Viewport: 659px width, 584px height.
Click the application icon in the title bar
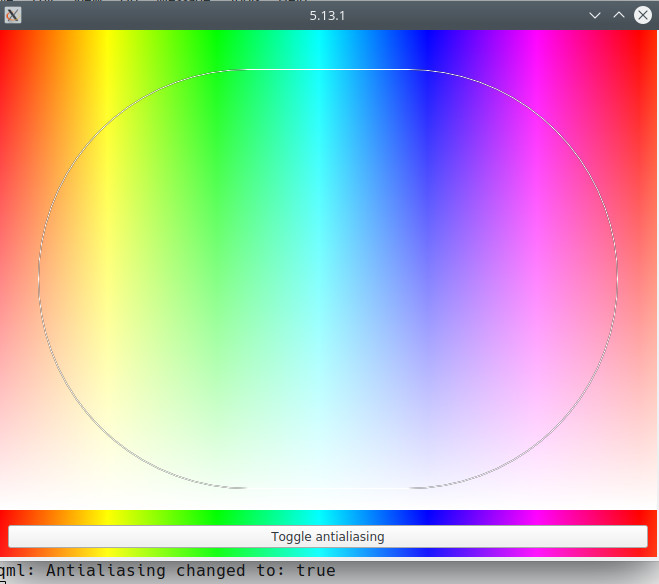click(13, 15)
